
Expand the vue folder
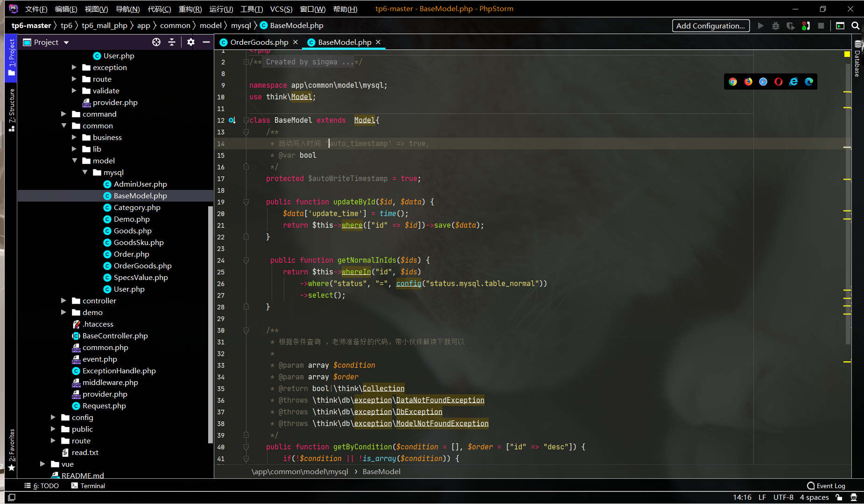point(42,464)
